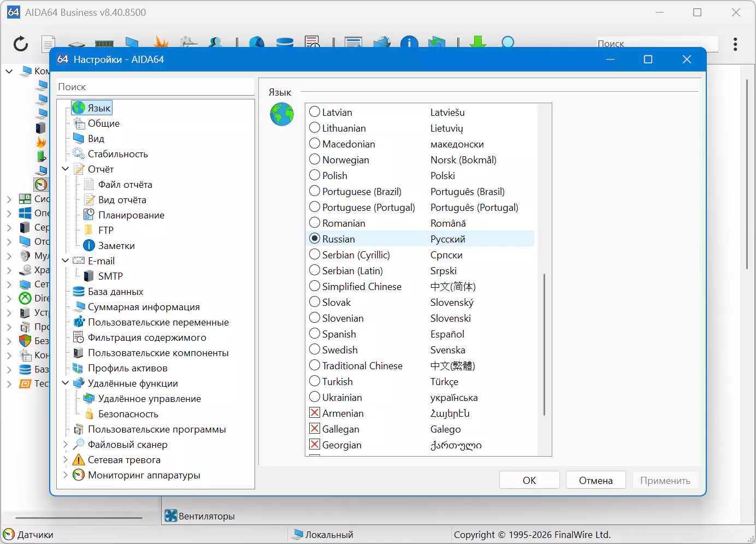Select the Вентиляторы entry in main window
Screen dimensions: 756x544
(x=200, y=516)
